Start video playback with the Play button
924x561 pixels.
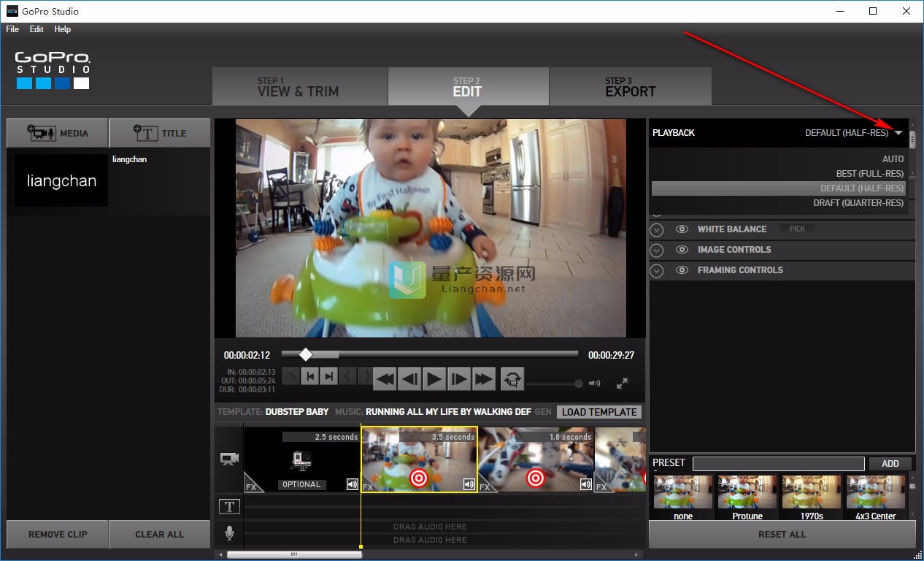[434, 378]
